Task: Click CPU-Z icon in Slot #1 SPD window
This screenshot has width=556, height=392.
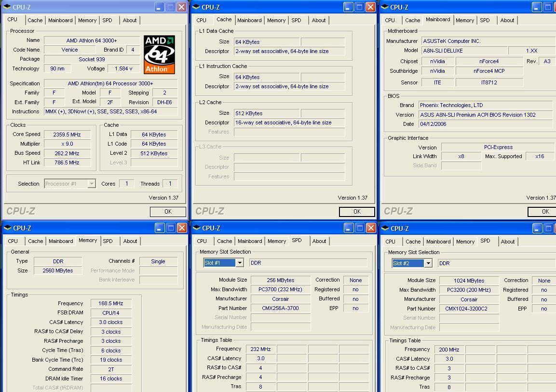Action: pos(196,228)
